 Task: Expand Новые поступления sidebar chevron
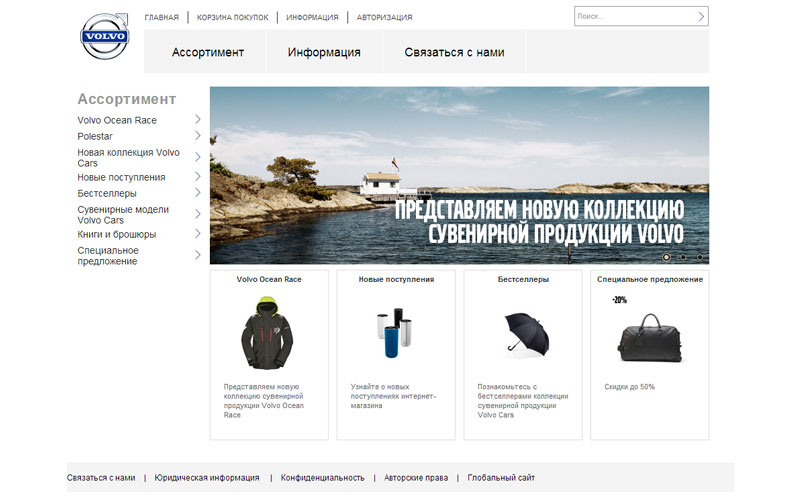coord(198,177)
